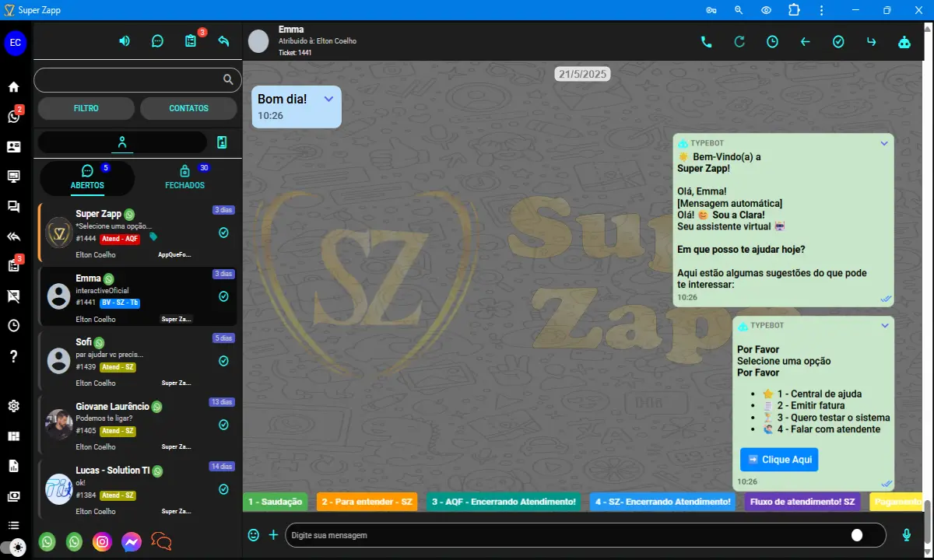Open the emoji picker icon
The image size is (934, 560).
(253, 535)
